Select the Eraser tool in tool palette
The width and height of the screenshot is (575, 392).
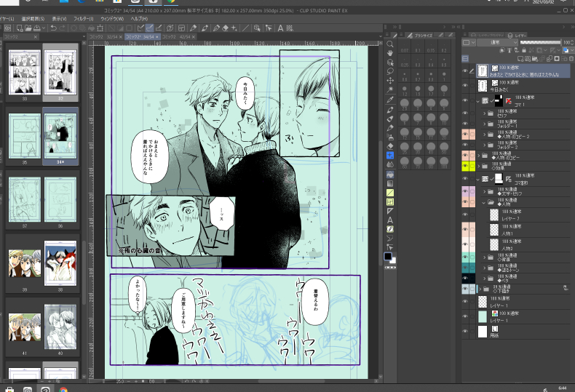[x=390, y=146]
